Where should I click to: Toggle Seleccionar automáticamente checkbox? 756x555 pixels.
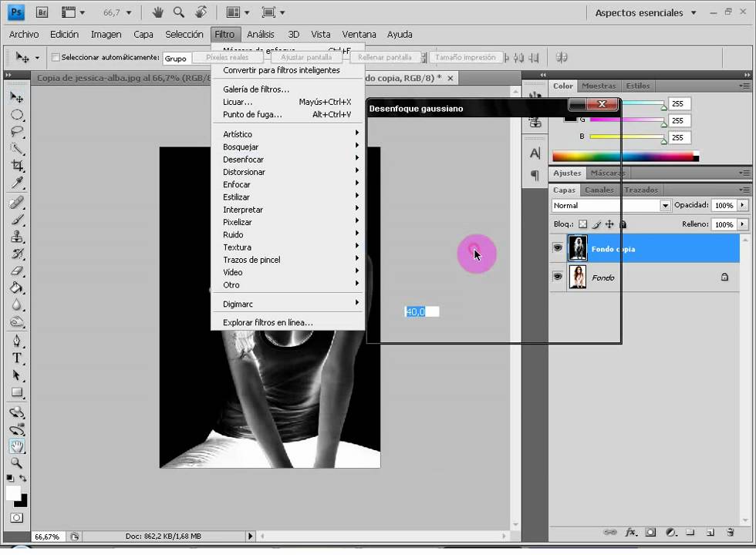(x=56, y=57)
